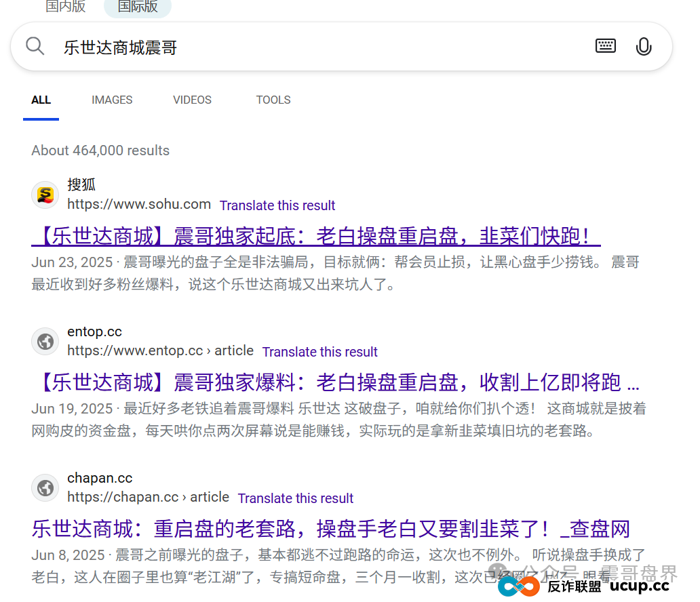Start voice search with the microphone icon
This screenshot has width=700, height=602.
(x=643, y=45)
